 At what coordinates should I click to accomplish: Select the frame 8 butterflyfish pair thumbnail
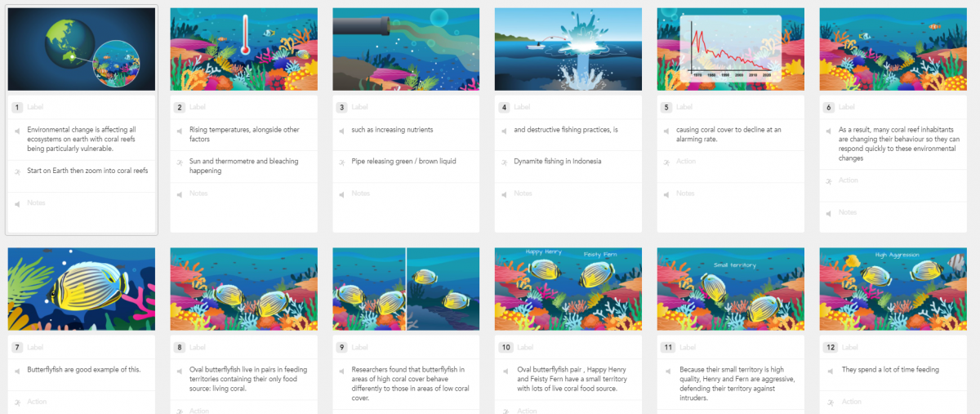tap(244, 289)
